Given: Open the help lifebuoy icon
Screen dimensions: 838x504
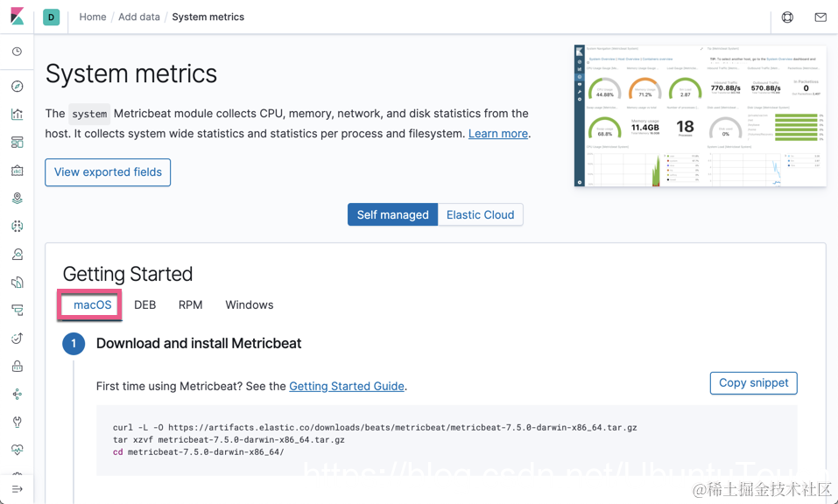Looking at the screenshot, I should (787, 17).
